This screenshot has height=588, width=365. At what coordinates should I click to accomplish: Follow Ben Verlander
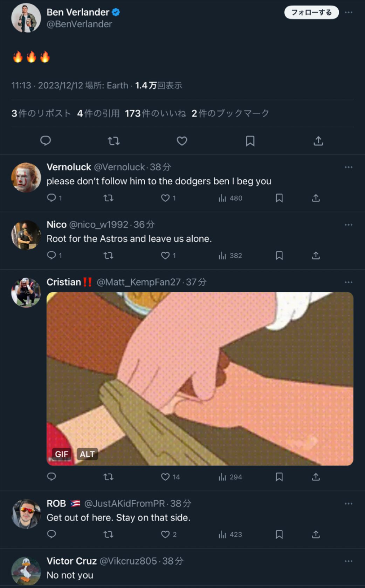coord(311,13)
